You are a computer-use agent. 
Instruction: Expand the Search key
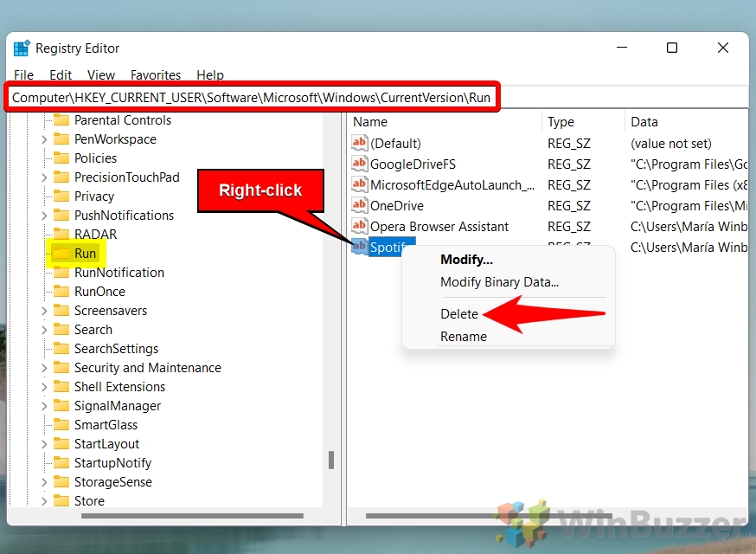click(44, 330)
